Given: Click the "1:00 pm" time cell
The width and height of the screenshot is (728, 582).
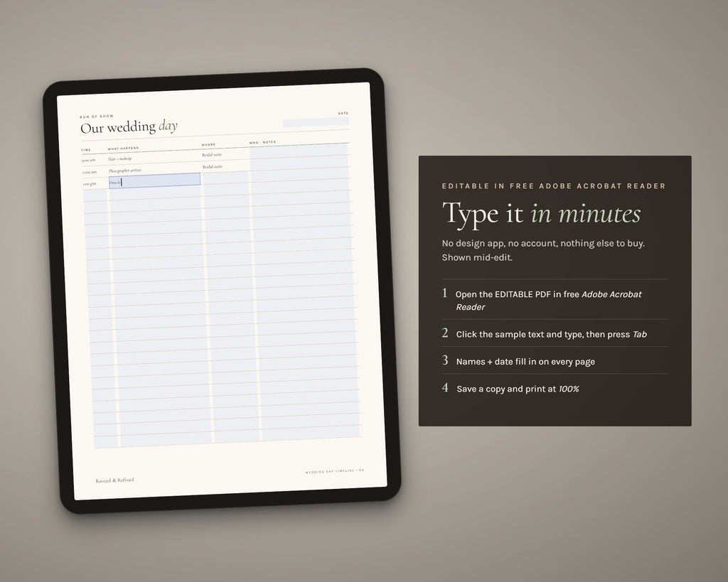Looking at the screenshot, I should point(90,184).
